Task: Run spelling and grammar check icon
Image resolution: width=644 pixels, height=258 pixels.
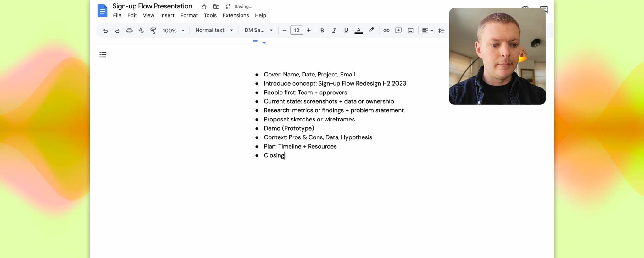Action: tap(141, 31)
